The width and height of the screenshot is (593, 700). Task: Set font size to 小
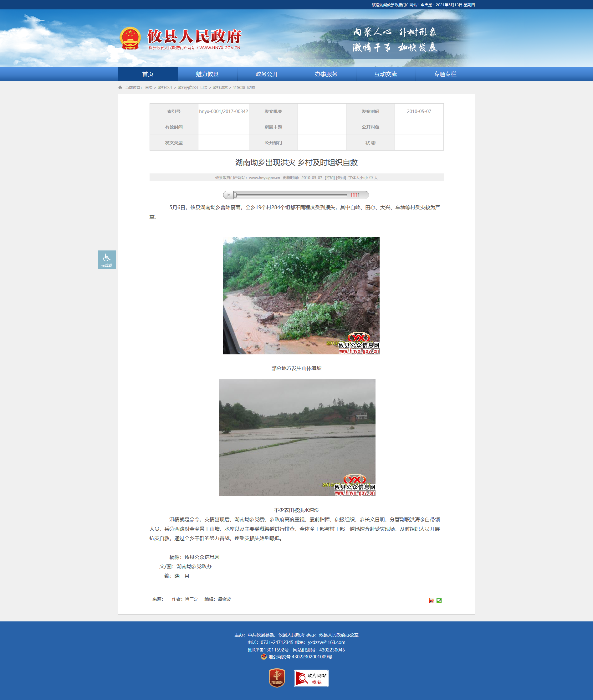(366, 178)
